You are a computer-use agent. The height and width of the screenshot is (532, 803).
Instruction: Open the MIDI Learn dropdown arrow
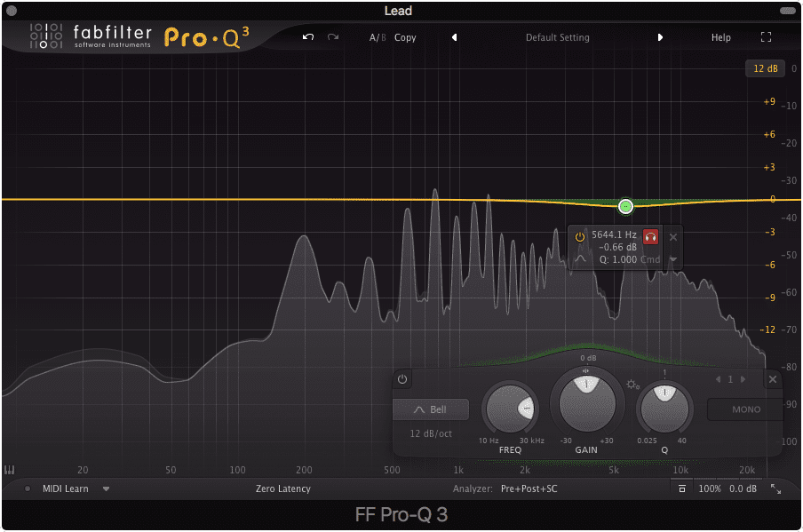click(106, 488)
